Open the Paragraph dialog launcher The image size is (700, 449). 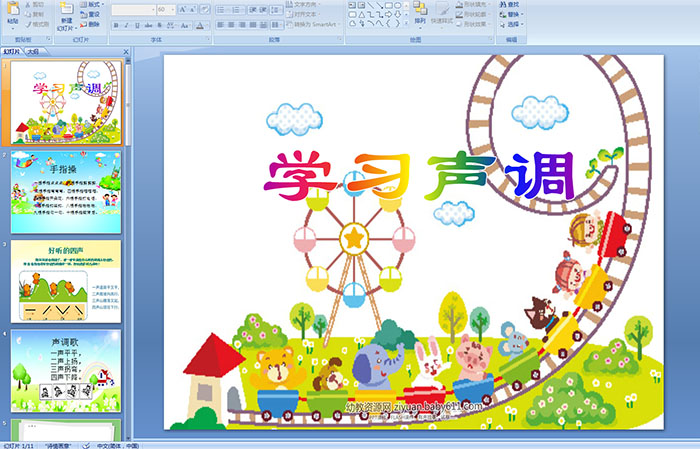(x=340, y=39)
